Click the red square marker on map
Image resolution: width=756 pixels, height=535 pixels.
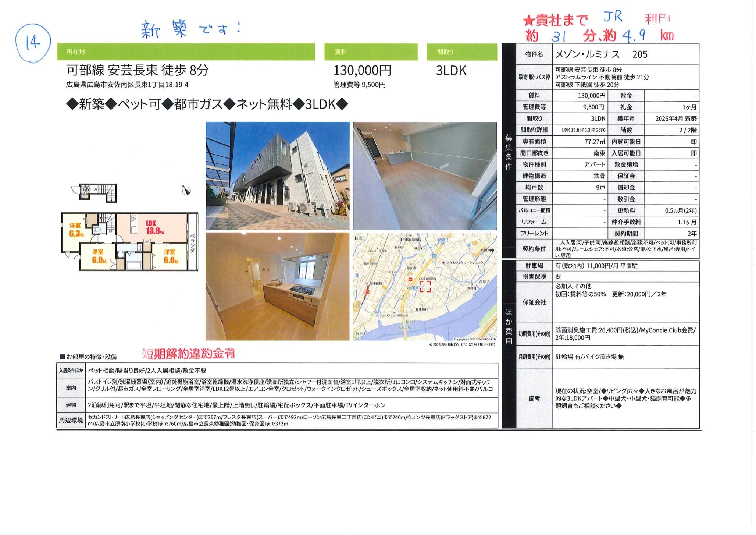pyautogui.click(x=425, y=287)
